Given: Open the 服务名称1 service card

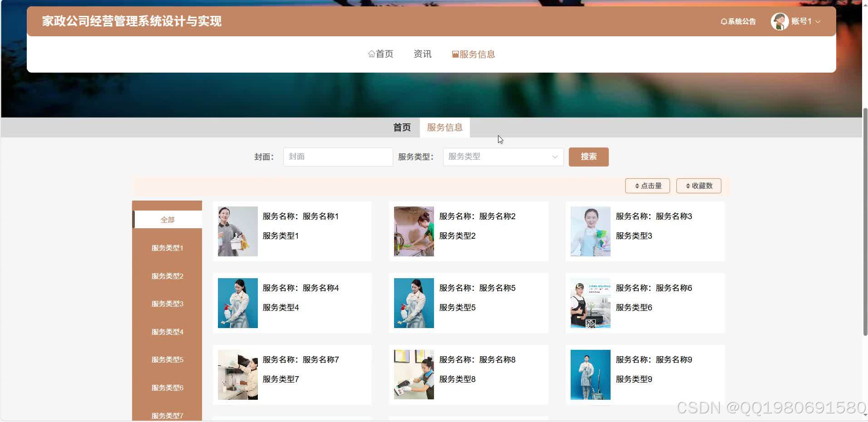Looking at the screenshot, I should point(292,231).
